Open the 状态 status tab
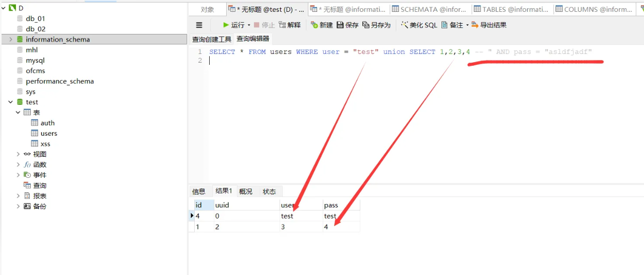This screenshot has height=275, width=644. point(269,191)
